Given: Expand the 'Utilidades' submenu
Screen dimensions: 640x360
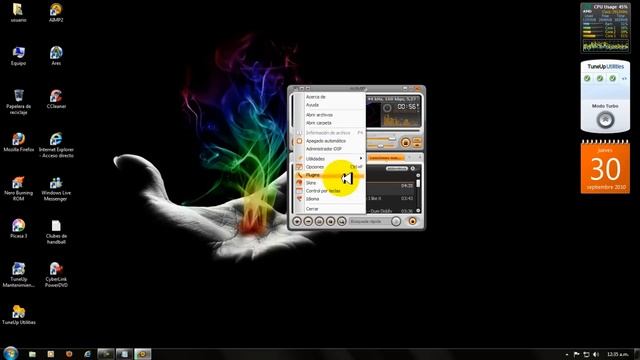Looking at the screenshot, I should 330,159.
